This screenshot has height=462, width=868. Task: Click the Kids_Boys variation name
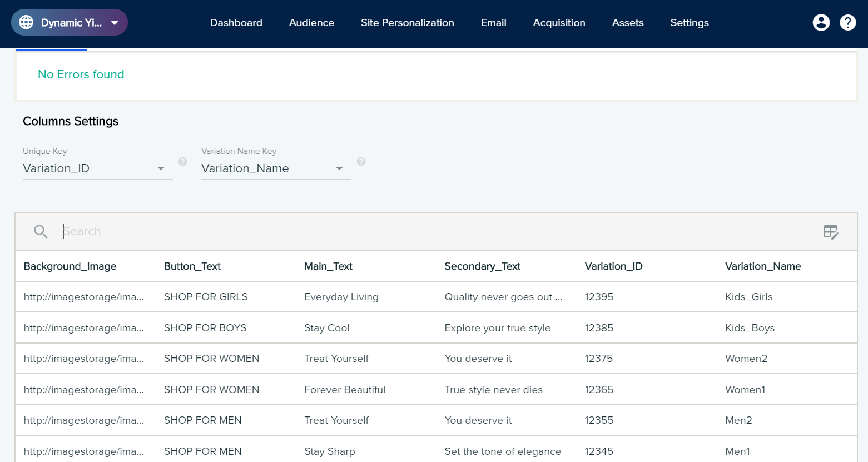pos(750,328)
